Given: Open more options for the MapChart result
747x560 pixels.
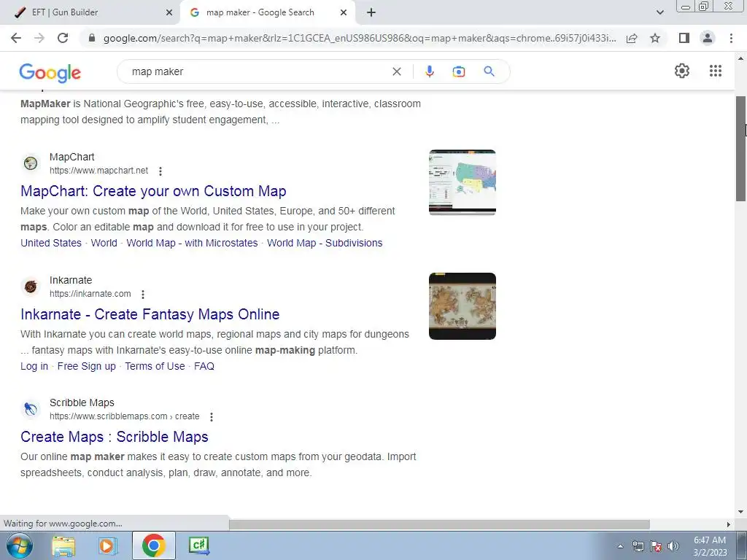Looking at the screenshot, I should point(160,171).
